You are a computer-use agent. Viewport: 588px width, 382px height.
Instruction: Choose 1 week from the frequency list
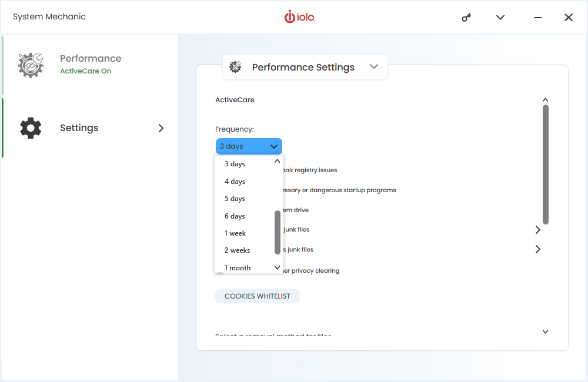[x=245, y=233]
